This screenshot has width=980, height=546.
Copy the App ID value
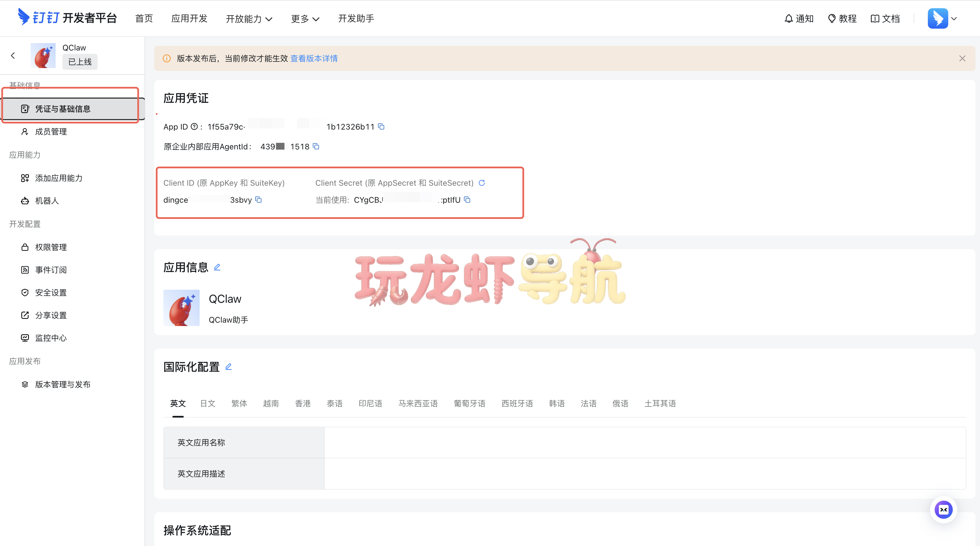(x=381, y=127)
